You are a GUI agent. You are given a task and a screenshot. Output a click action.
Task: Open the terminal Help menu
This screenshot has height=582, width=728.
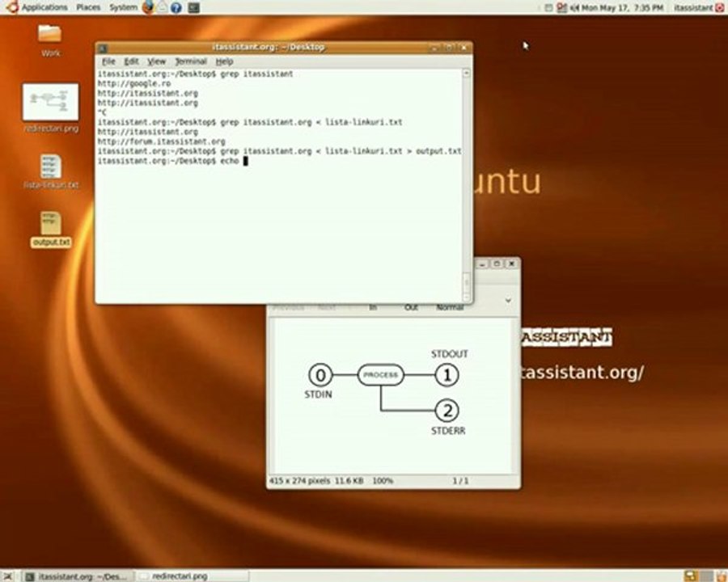point(224,61)
